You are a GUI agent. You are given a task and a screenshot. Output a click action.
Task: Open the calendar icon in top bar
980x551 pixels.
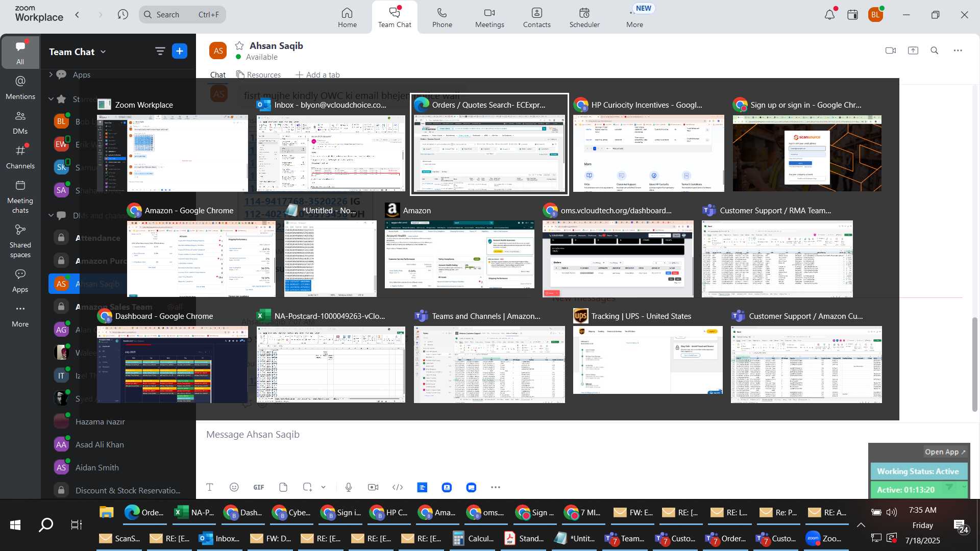pos(852,15)
